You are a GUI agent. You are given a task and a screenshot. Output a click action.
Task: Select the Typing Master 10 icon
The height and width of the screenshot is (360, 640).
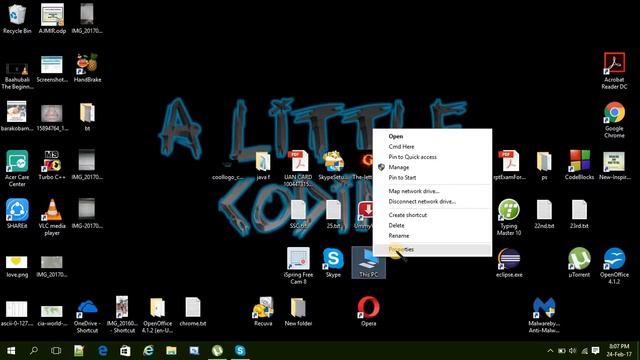509,217
